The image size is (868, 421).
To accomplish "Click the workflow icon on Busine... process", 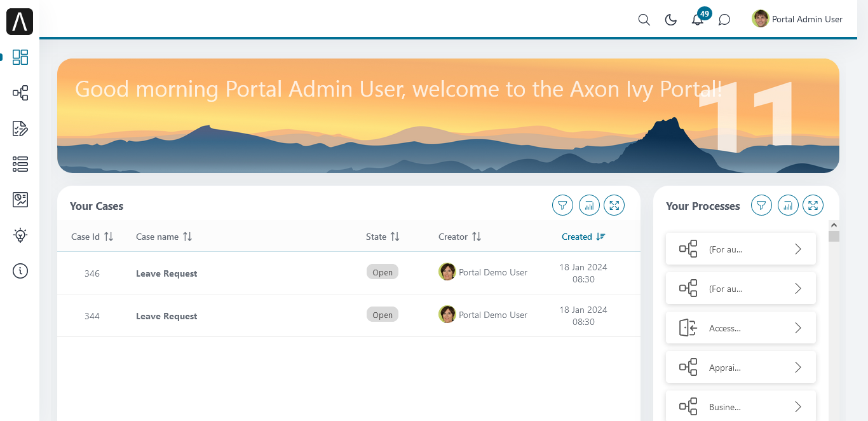I will pyautogui.click(x=688, y=407).
